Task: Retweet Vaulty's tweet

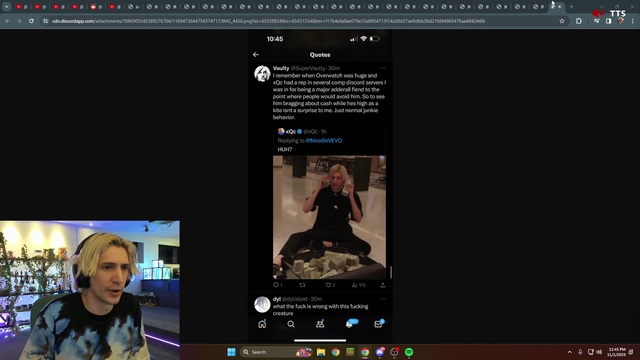Action: pyautogui.click(x=302, y=285)
